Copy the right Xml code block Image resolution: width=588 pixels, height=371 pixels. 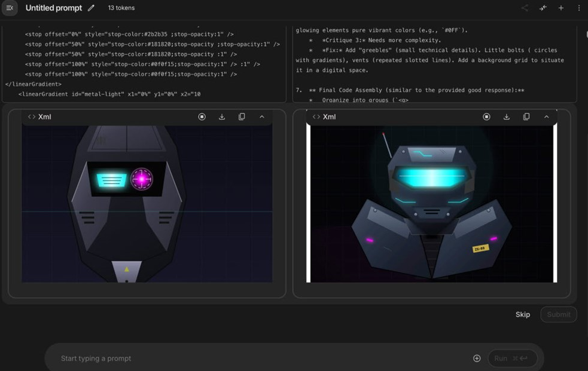tap(526, 117)
